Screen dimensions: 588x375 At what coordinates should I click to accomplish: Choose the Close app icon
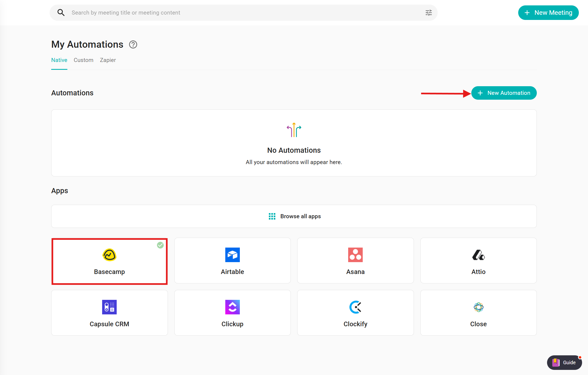pos(478,307)
